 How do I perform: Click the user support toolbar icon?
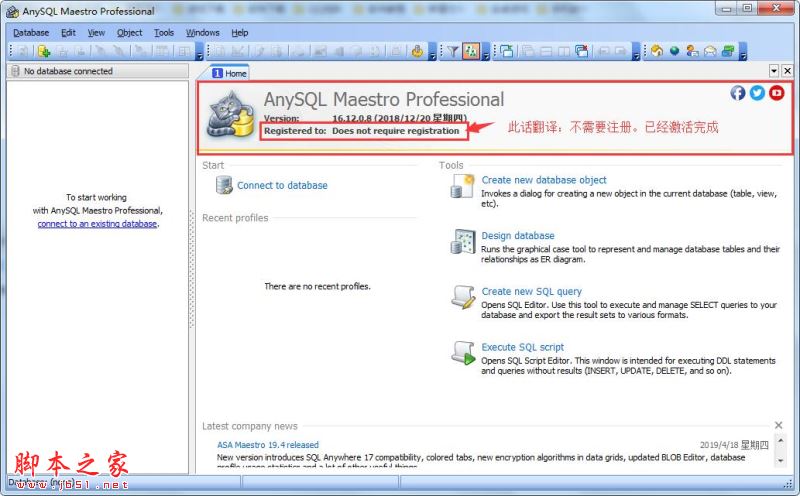[692, 51]
